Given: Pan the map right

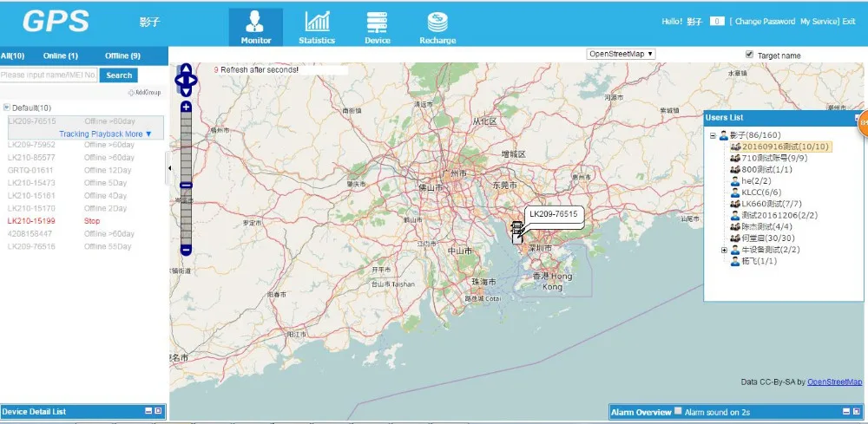Looking at the screenshot, I should click(x=194, y=80).
